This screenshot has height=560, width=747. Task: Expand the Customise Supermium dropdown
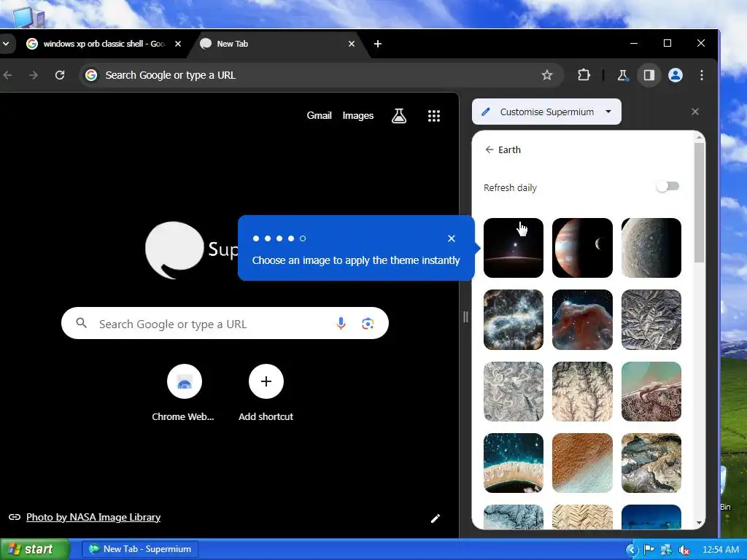point(608,112)
